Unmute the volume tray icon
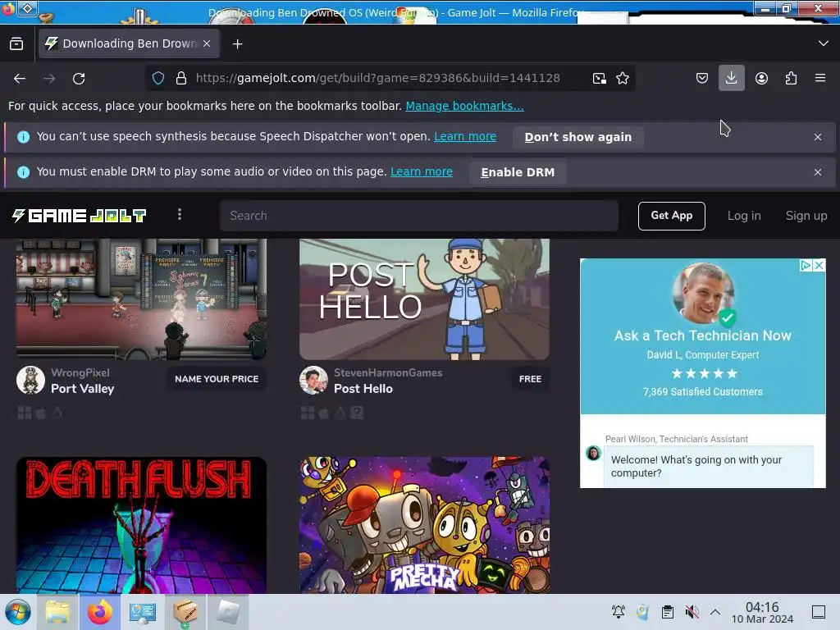840x630 pixels. (x=692, y=612)
